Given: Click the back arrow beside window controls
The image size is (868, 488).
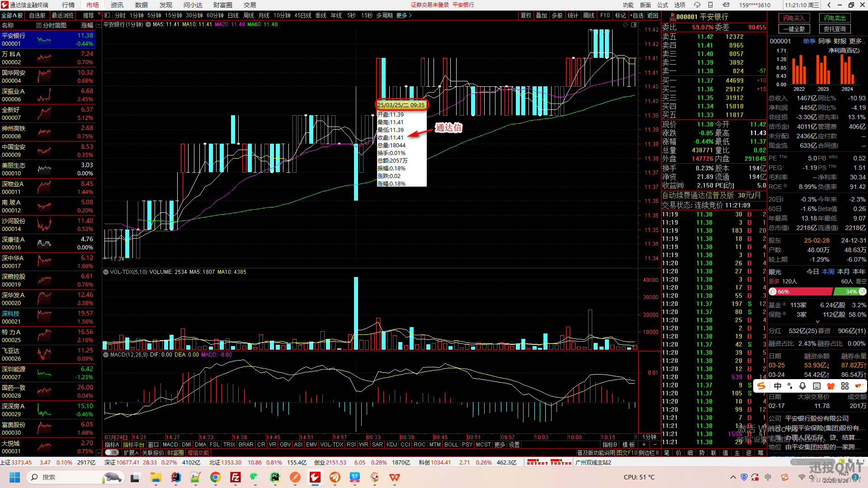Looking at the screenshot, I should pyautogui.click(x=829, y=5).
